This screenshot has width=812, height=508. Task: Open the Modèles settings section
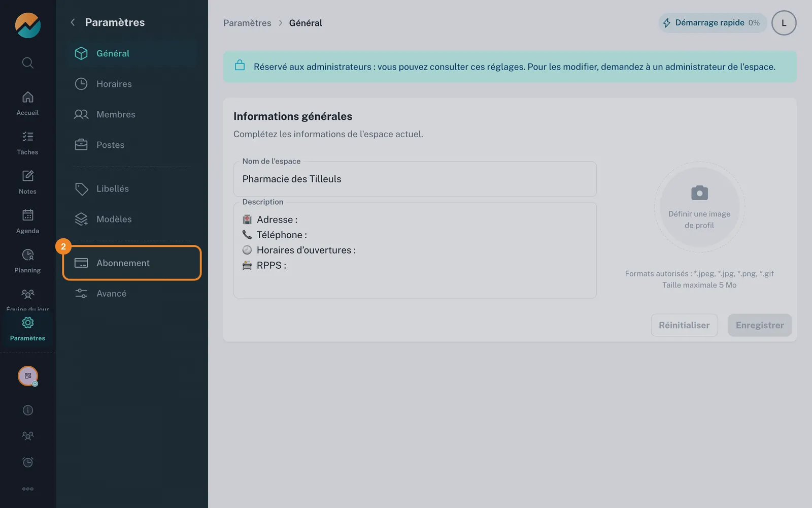[132, 219]
